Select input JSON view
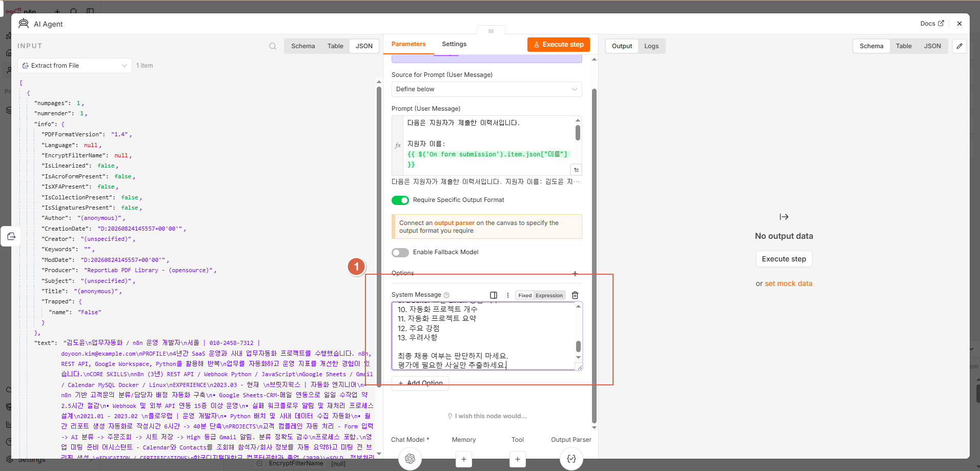Image resolution: width=980 pixels, height=471 pixels. click(364, 46)
